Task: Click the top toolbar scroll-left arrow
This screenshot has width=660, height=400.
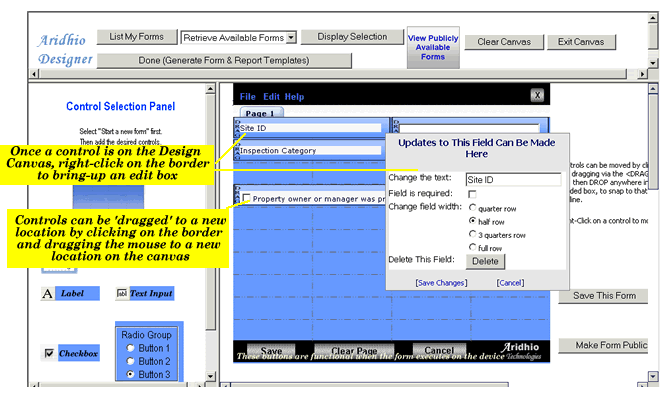Action: tap(35, 74)
